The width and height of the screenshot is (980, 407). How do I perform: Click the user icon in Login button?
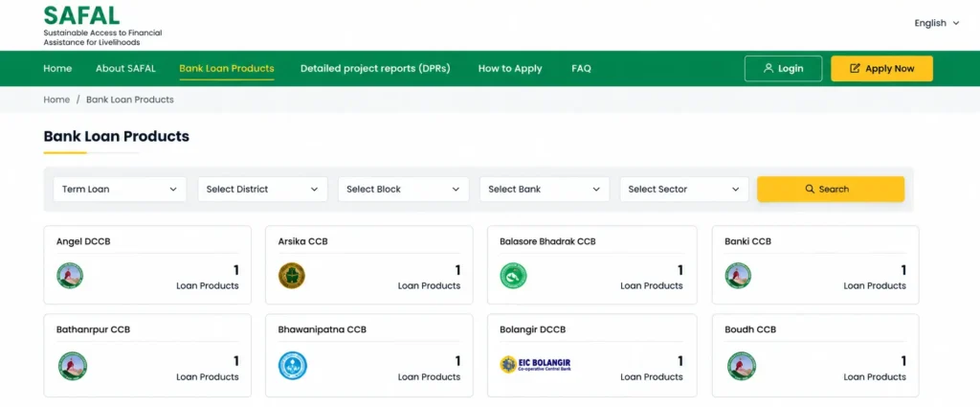point(768,68)
